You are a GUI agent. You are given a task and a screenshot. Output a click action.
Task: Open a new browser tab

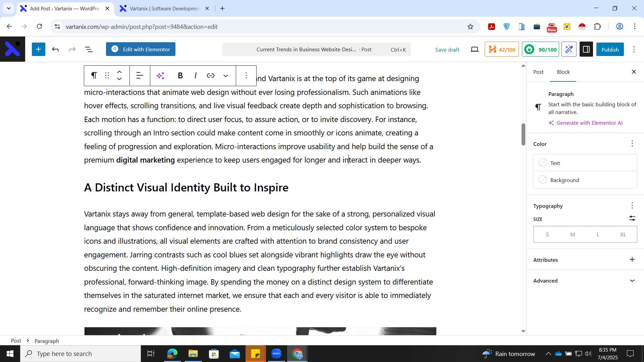click(222, 9)
